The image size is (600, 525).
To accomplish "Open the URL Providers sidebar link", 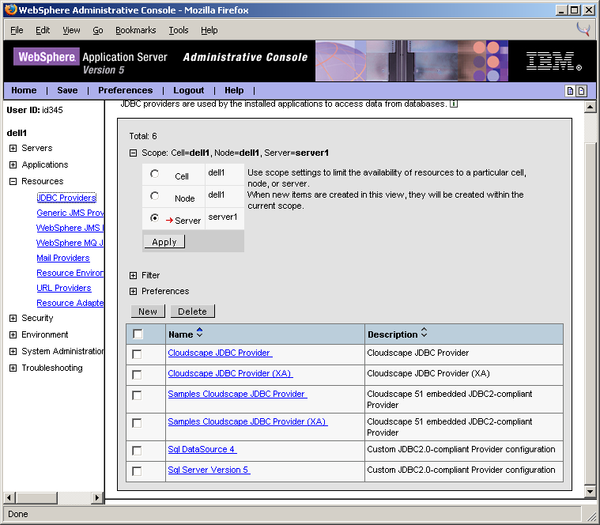I will (64, 288).
